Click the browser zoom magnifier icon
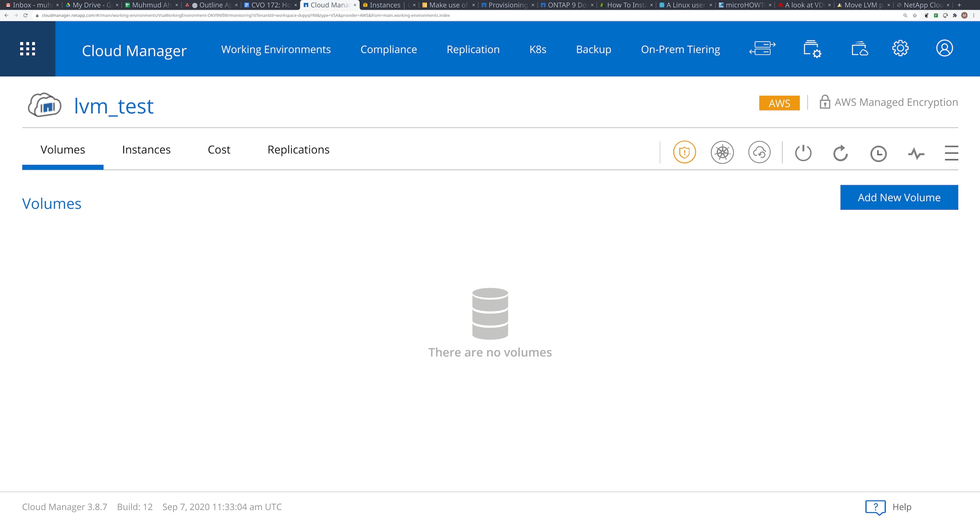The width and height of the screenshot is (980, 521). pos(905,15)
